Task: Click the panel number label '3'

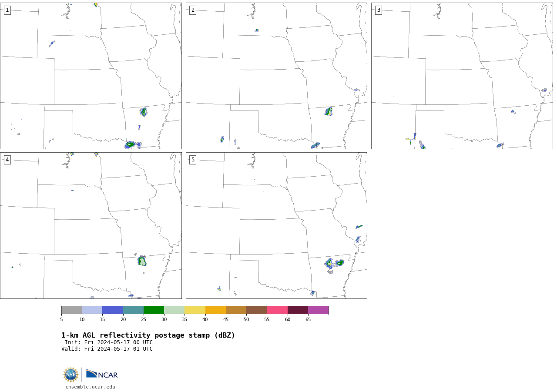Action: [x=378, y=10]
